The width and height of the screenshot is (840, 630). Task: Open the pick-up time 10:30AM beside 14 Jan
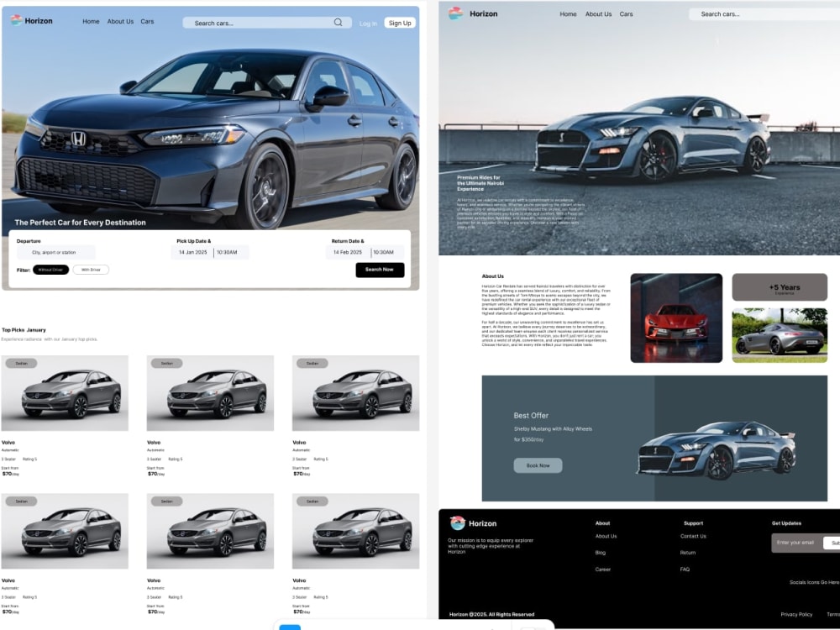[x=227, y=252]
